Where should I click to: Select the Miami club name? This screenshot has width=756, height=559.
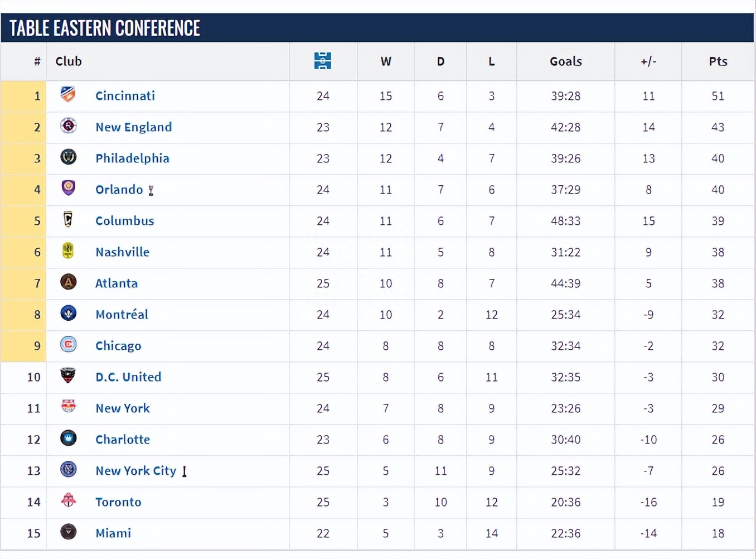pyautogui.click(x=113, y=533)
